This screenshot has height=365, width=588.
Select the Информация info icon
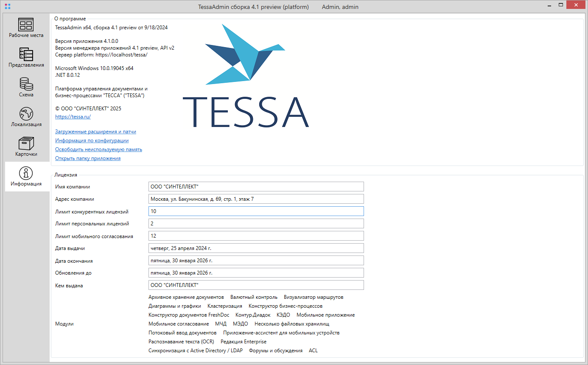click(26, 173)
